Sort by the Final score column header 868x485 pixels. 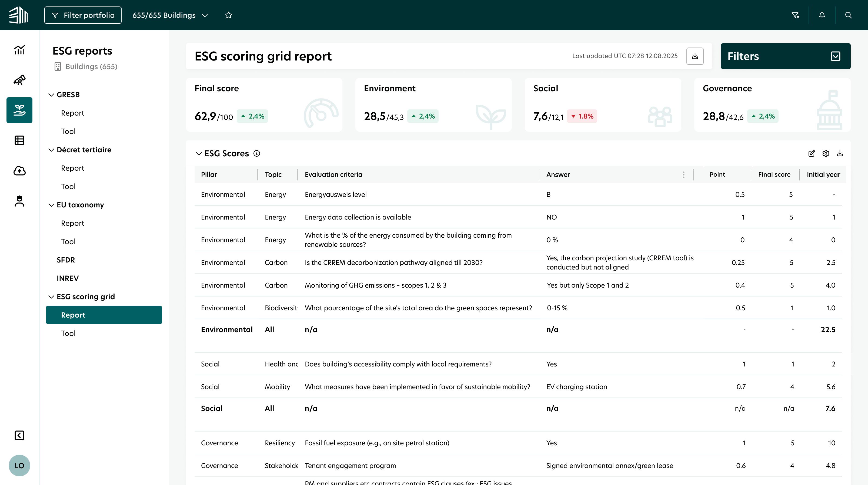[x=774, y=174]
